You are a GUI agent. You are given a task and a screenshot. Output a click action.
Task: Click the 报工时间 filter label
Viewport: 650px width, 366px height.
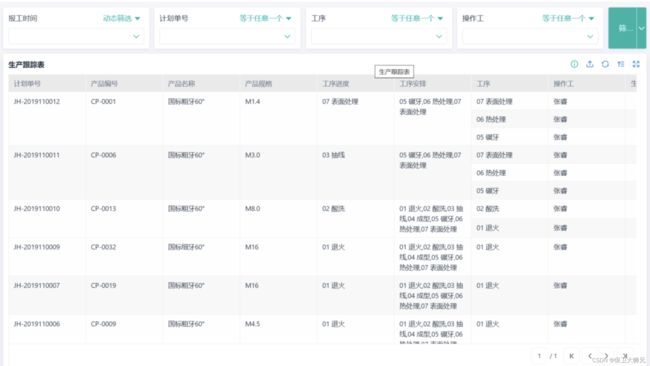23,18
